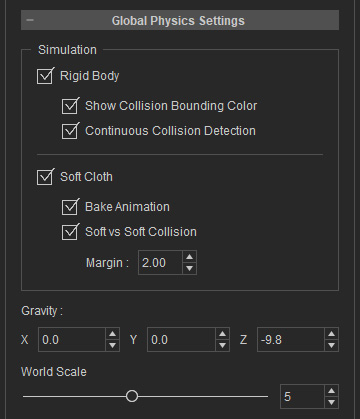Decrease Gravity Y with down arrow
The width and height of the screenshot is (360, 419).
click(x=222, y=345)
